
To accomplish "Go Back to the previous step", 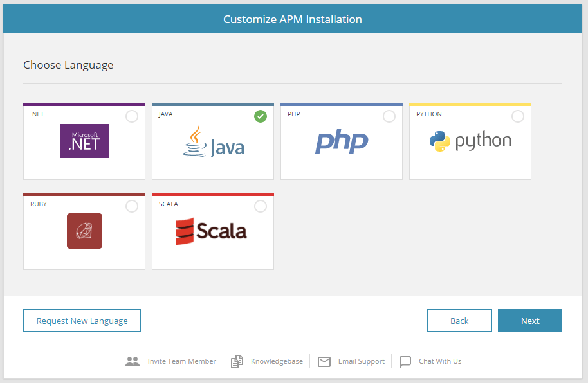I will point(459,321).
